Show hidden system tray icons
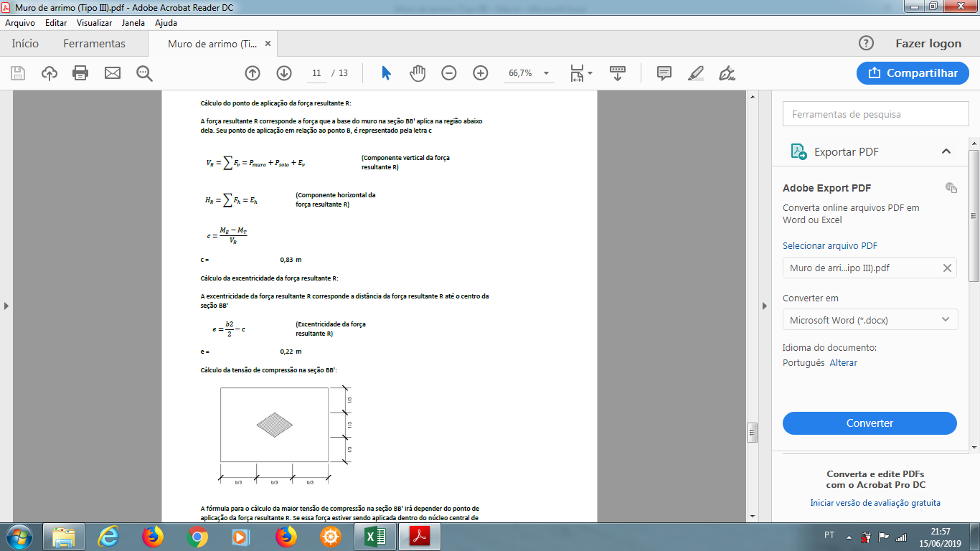This screenshot has width=980, height=551. tap(849, 537)
